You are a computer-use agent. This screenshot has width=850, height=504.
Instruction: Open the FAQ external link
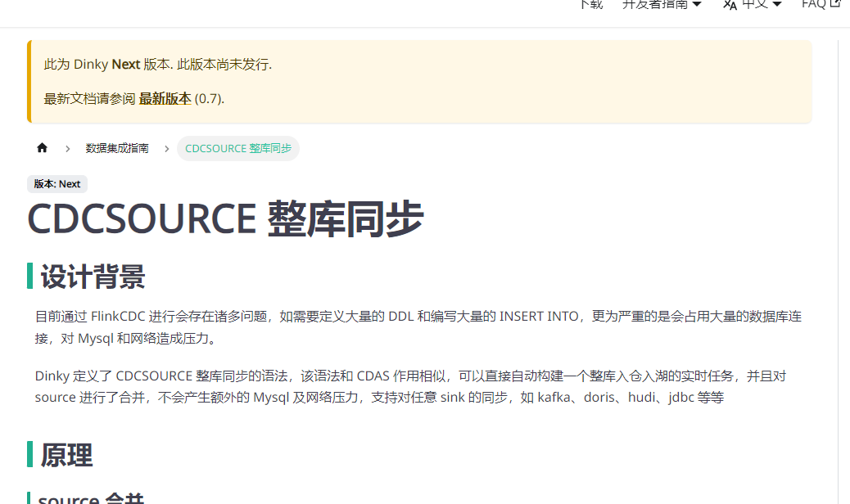(x=821, y=4)
